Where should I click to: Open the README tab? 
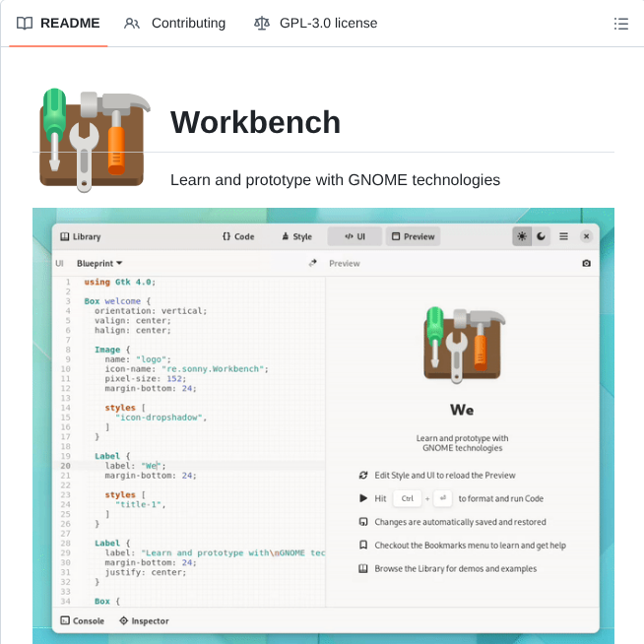(58, 23)
